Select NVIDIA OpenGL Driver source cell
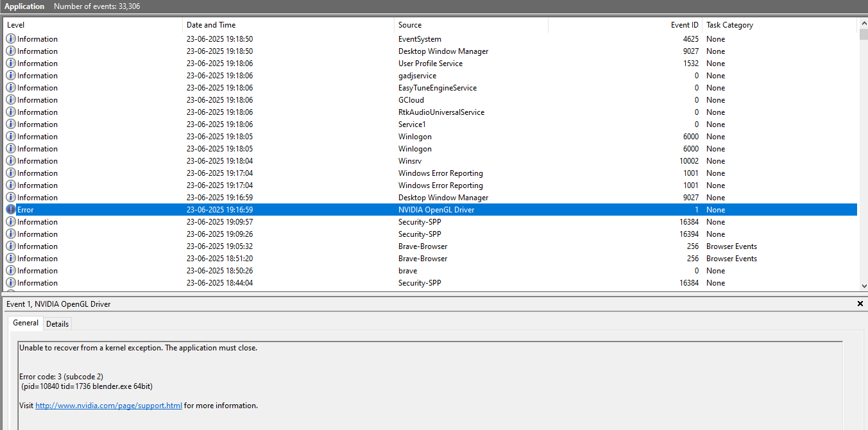Screen dimensions: 868x430 click(436, 210)
